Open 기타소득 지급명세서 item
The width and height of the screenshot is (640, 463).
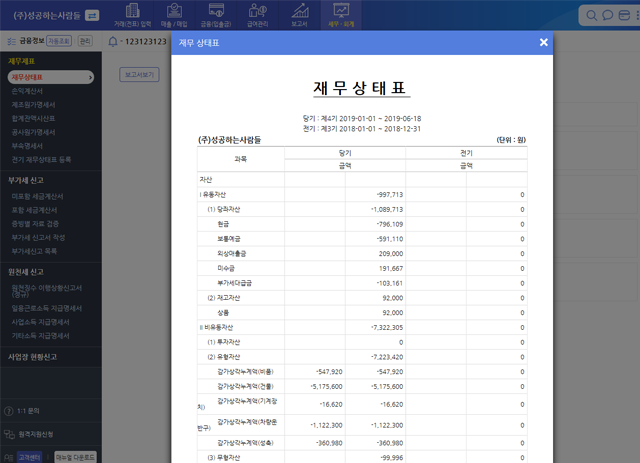(x=40, y=336)
